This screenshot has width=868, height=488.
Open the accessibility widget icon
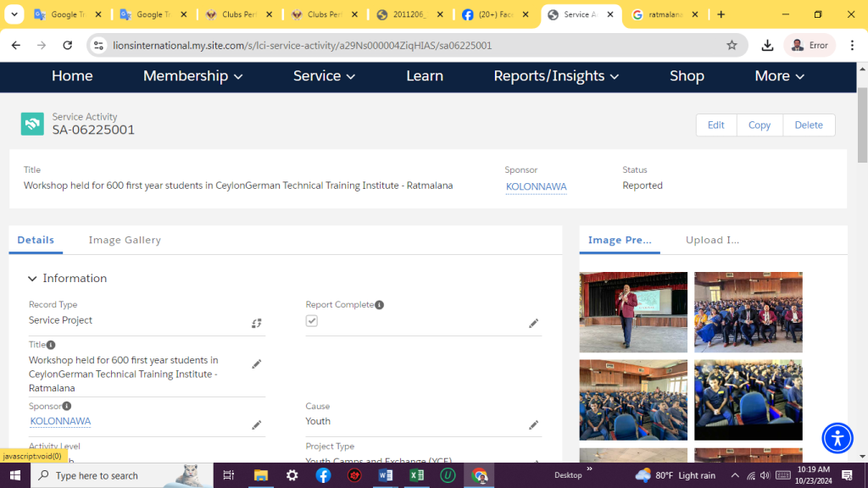point(837,438)
